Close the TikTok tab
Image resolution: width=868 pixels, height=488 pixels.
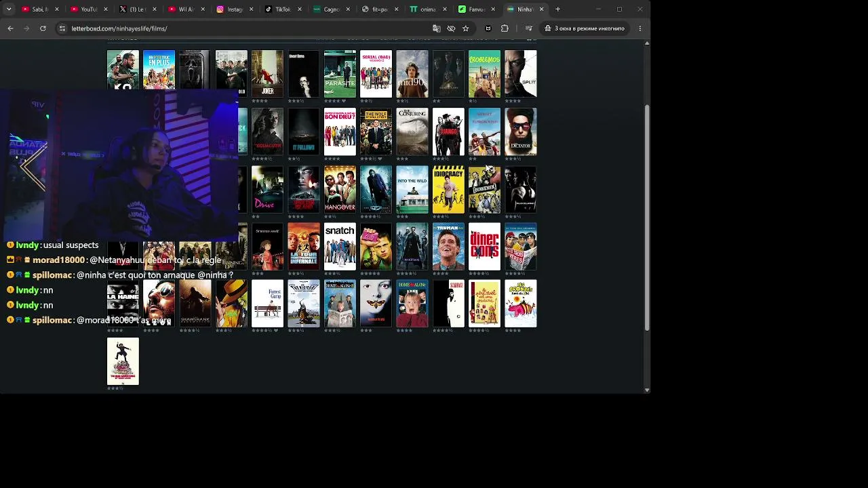tap(300, 9)
